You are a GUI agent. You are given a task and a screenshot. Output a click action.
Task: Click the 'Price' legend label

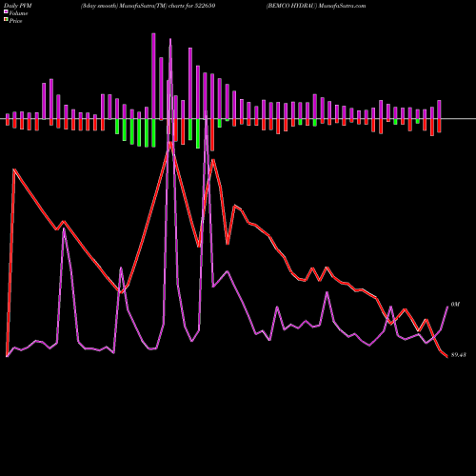click(x=15, y=21)
